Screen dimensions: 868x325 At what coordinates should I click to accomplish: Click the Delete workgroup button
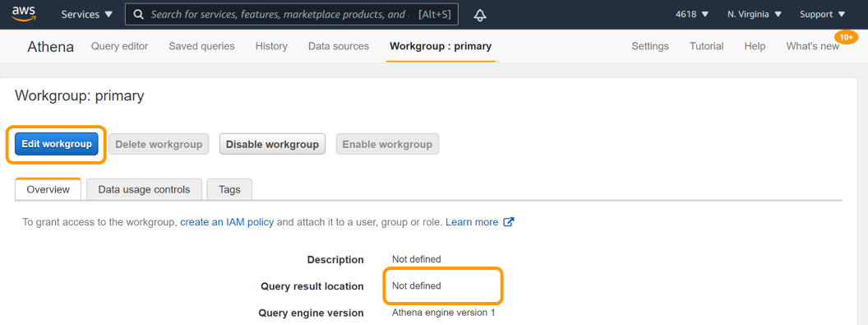[159, 144]
